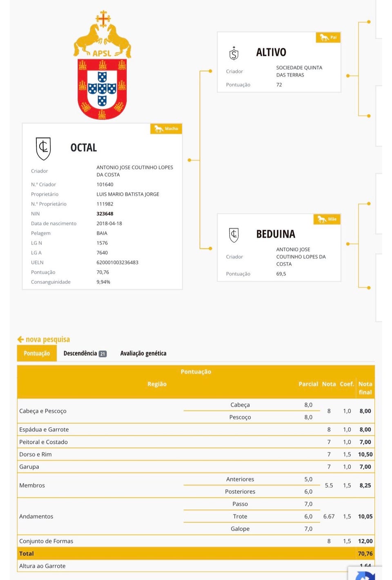Click BEDUINA's Pontuação value 69,5

tap(281, 274)
